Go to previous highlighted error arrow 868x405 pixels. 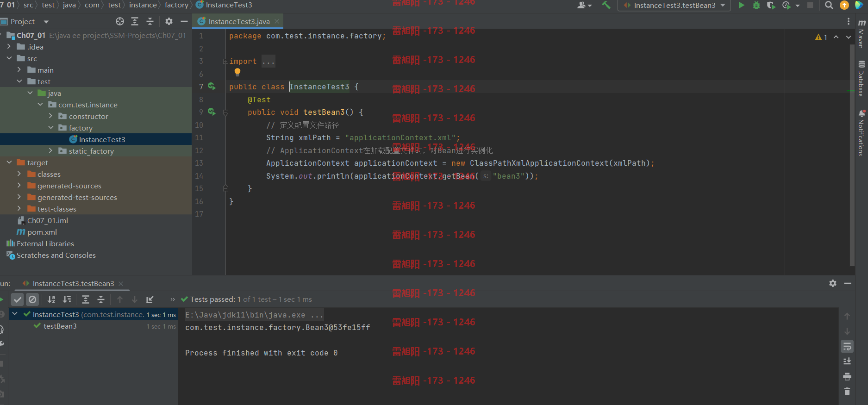836,37
